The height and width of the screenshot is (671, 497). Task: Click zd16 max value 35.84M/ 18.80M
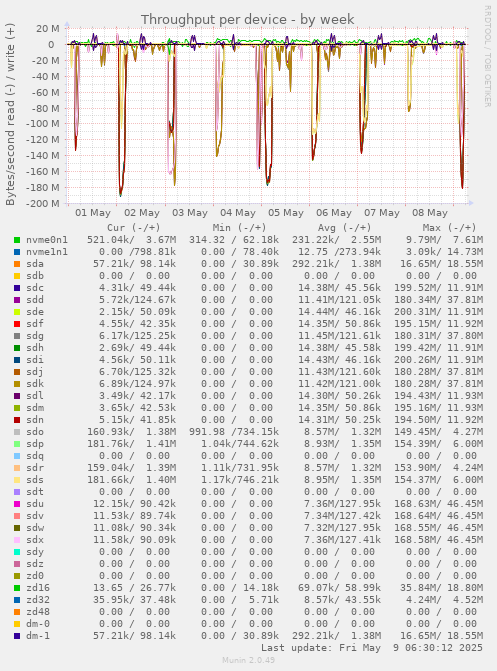(x=441, y=588)
